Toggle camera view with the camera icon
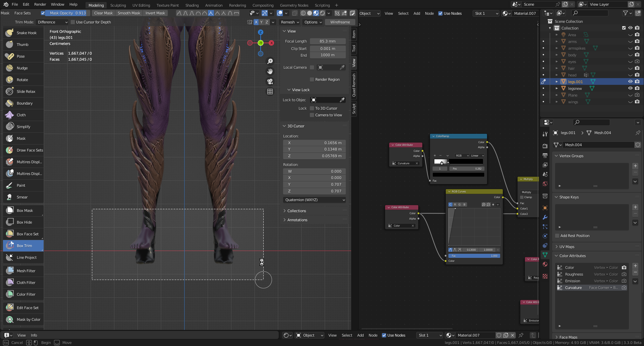Image resolution: width=644 pixels, height=346 pixels. 270,81
